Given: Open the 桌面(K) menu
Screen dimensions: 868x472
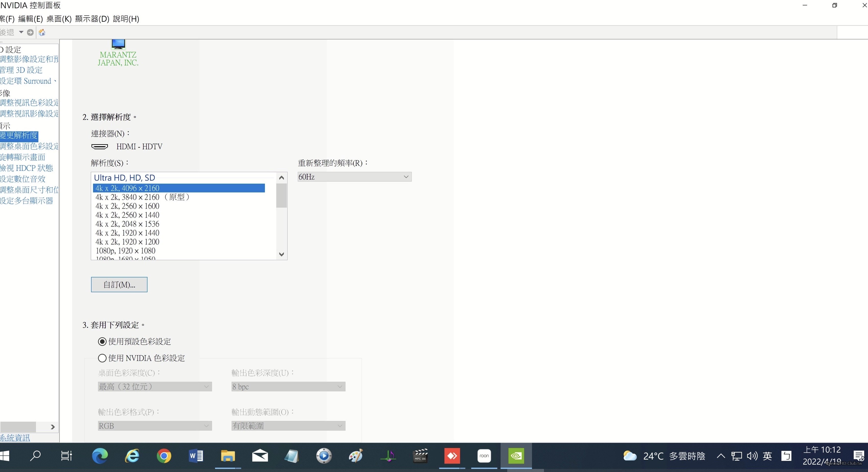Looking at the screenshot, I should [x=59, y=19].
